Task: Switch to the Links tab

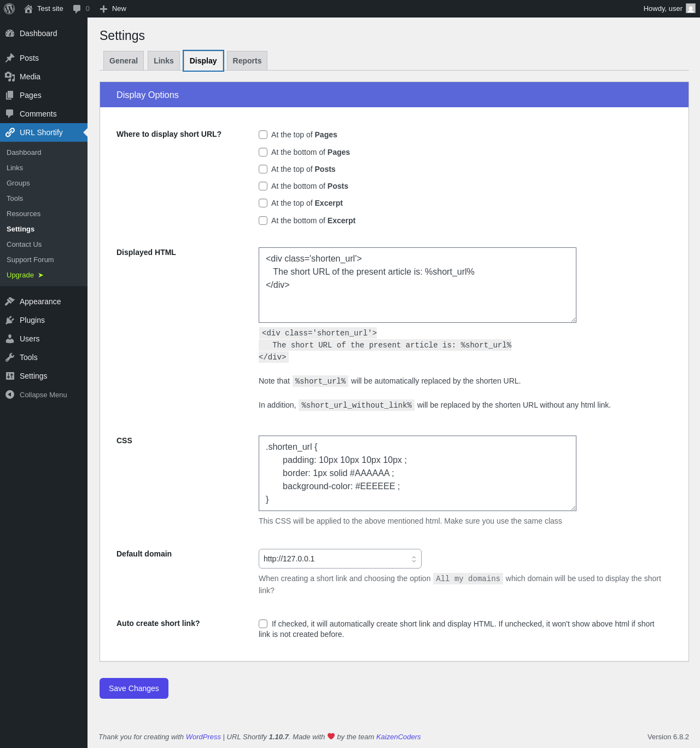Action: pos(164,61)
